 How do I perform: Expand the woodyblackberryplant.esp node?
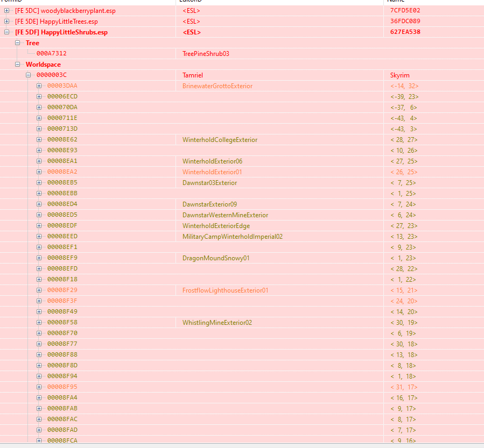[7, 10]
